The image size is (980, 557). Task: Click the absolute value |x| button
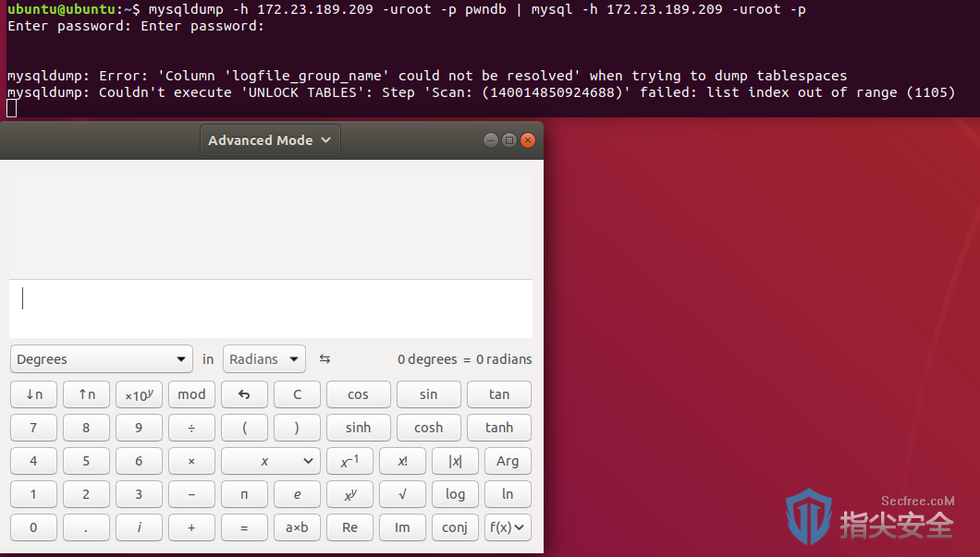click(x=455, y=461)
